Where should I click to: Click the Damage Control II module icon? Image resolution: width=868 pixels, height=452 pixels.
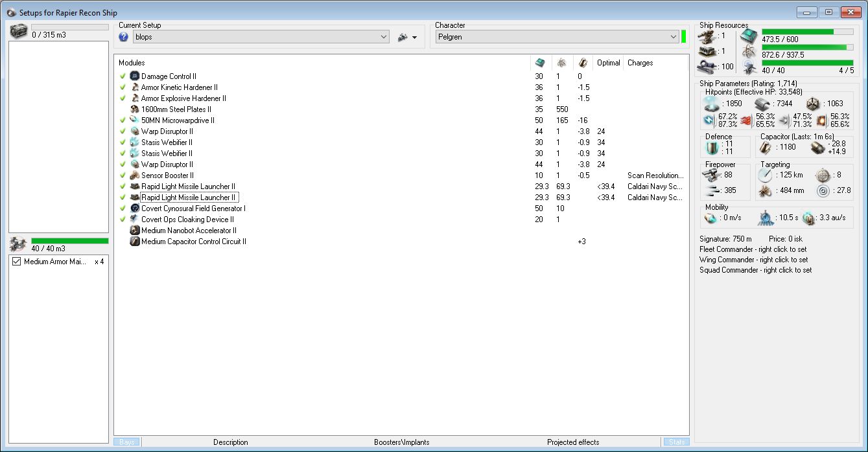pos(135,76)
